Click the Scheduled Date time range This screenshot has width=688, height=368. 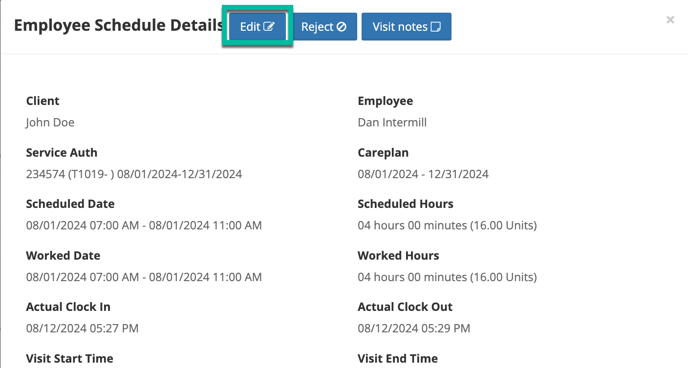point(144,225)
